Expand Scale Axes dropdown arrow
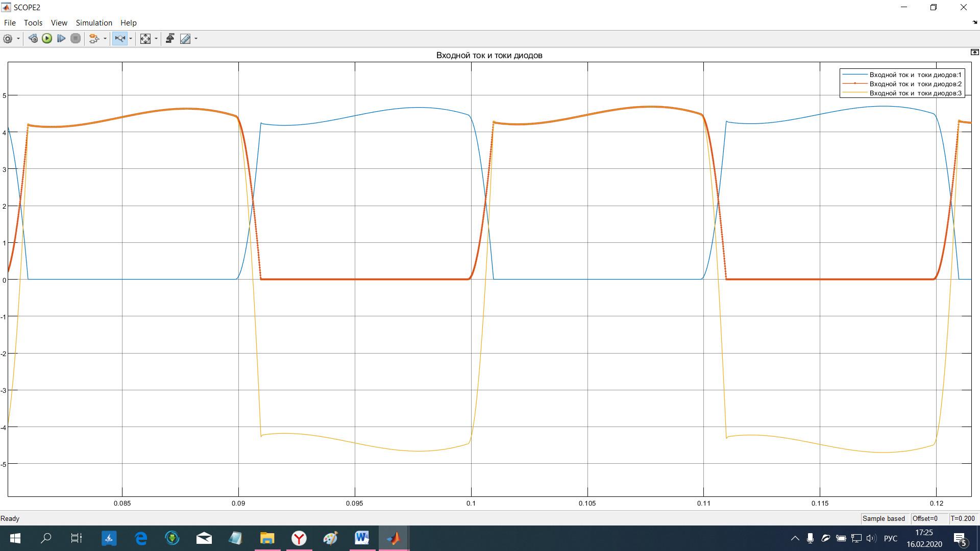980x551 pixels. pos(156,39)
